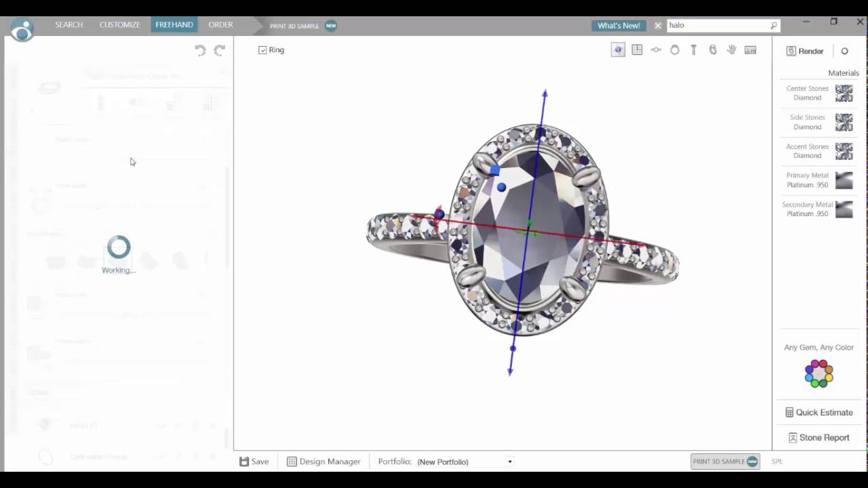
Task: Select the perspective ring view icon
Action: (x=713, y=50)
